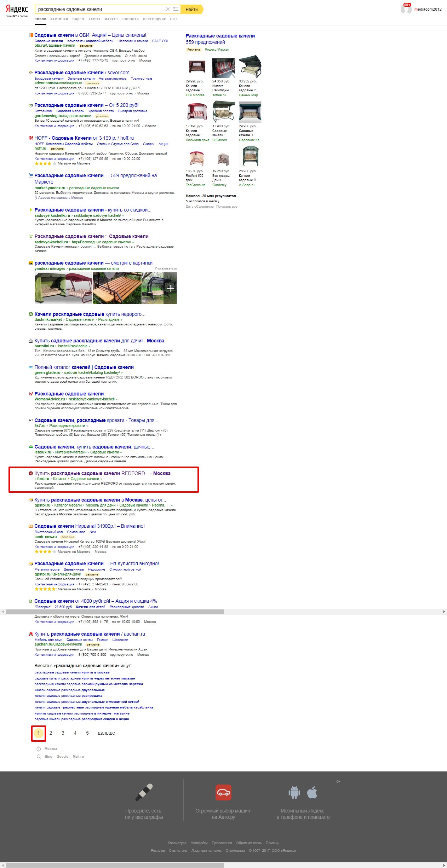Expand the WomanAdvice.ru result menu arrow
This screenshot has width=447, height=868.
pos(117,399)
